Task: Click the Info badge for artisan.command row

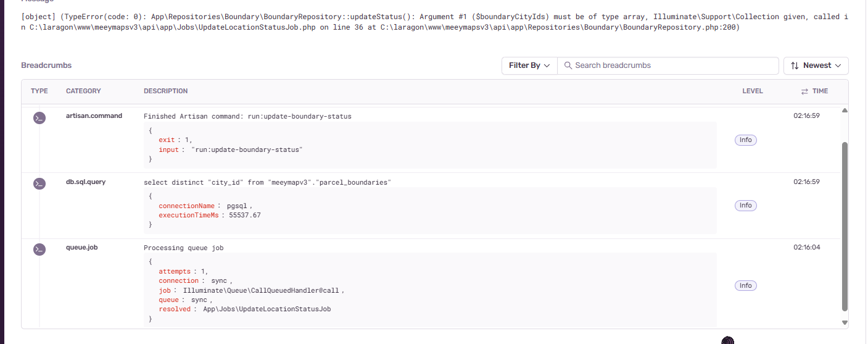Action: 745,140
